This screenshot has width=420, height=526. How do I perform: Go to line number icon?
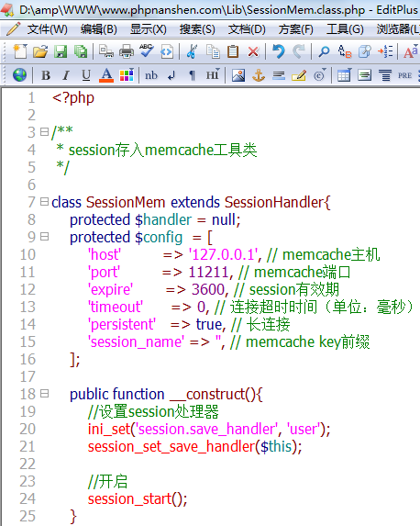coord(385,51)
